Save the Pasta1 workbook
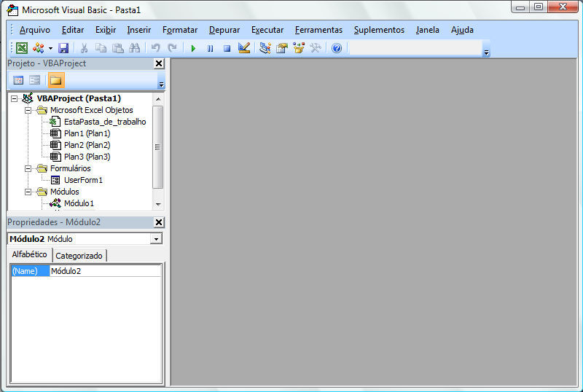The height and width of the screenshot is (392, 583). (63, 48)
